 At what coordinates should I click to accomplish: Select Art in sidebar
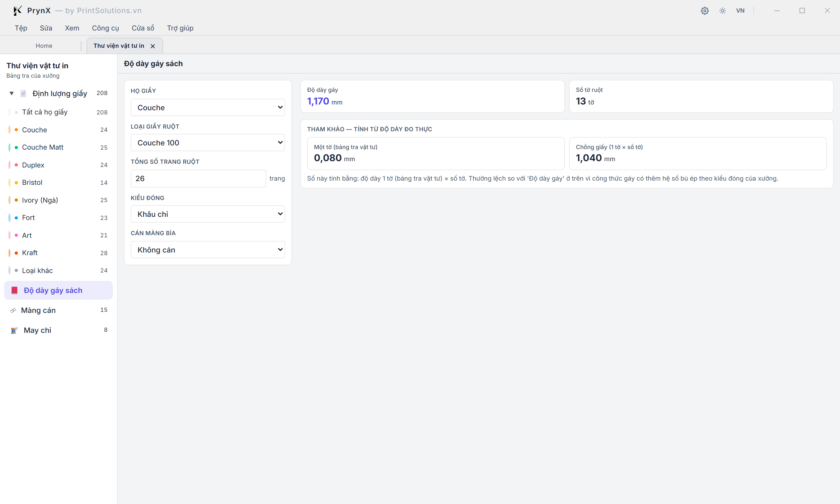(58, 235)
